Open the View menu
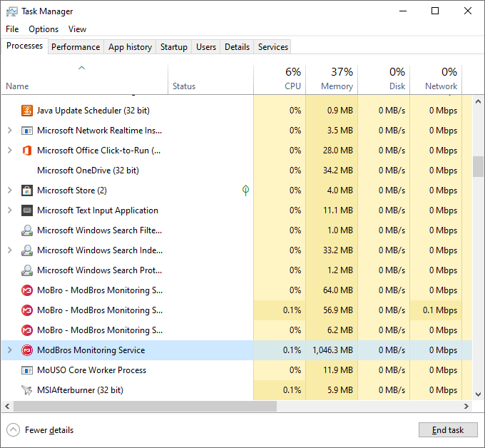 click(77, 29)
